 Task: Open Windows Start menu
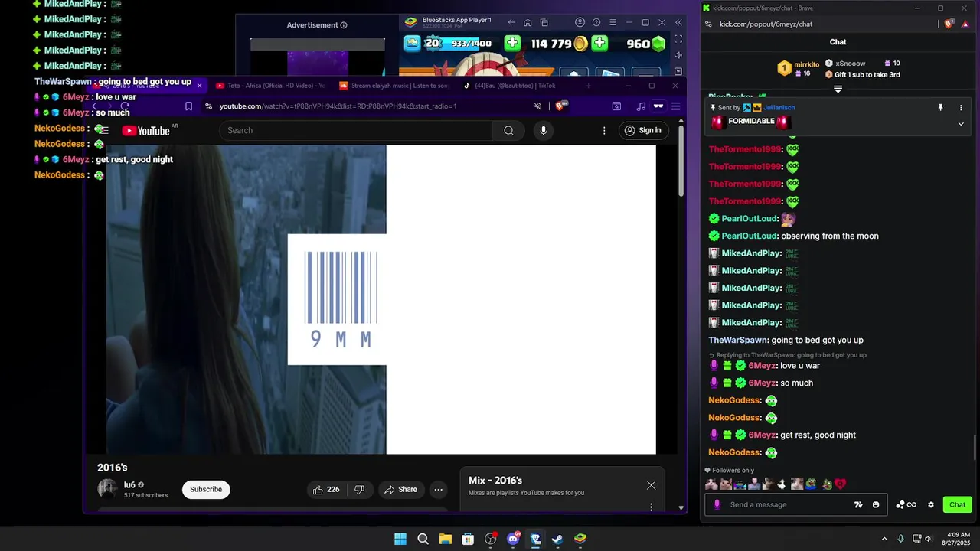pyautogui.click(x=400, y=539)
